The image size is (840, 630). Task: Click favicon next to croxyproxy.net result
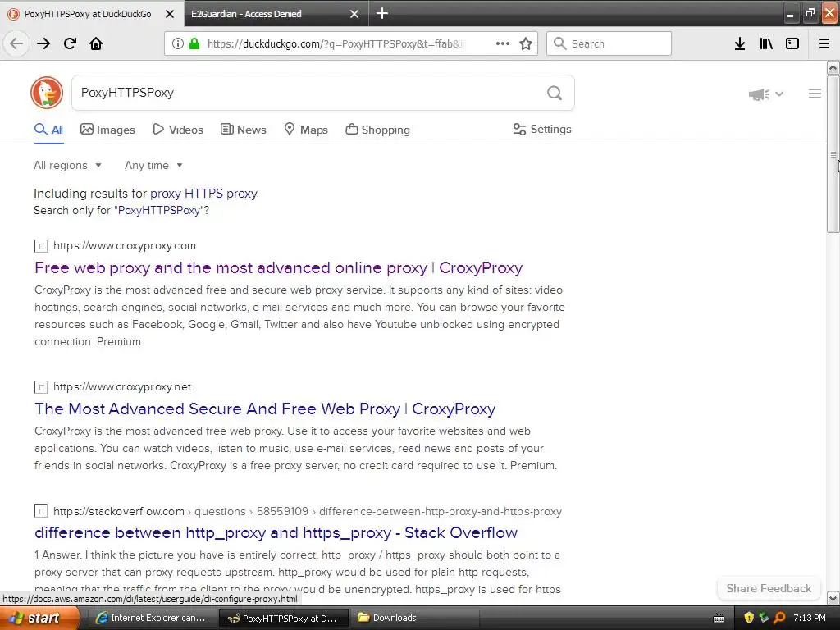(41, 387)
